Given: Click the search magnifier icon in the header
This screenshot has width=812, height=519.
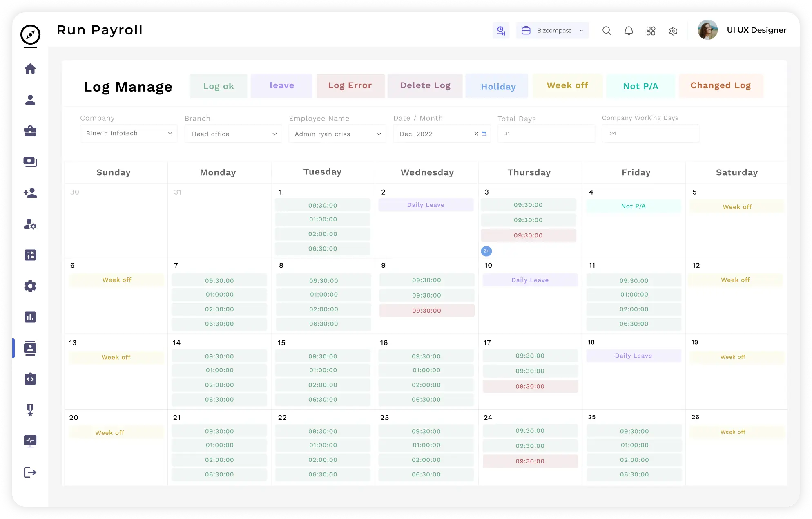Looking at the screenshot, I should click(x=607, y=31).
